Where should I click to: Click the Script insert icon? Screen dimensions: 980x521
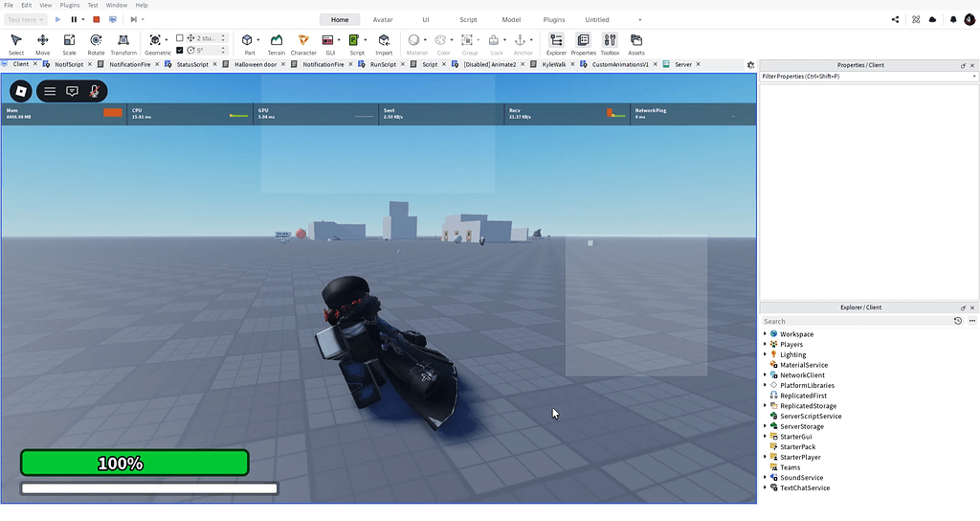pos(354,40)
